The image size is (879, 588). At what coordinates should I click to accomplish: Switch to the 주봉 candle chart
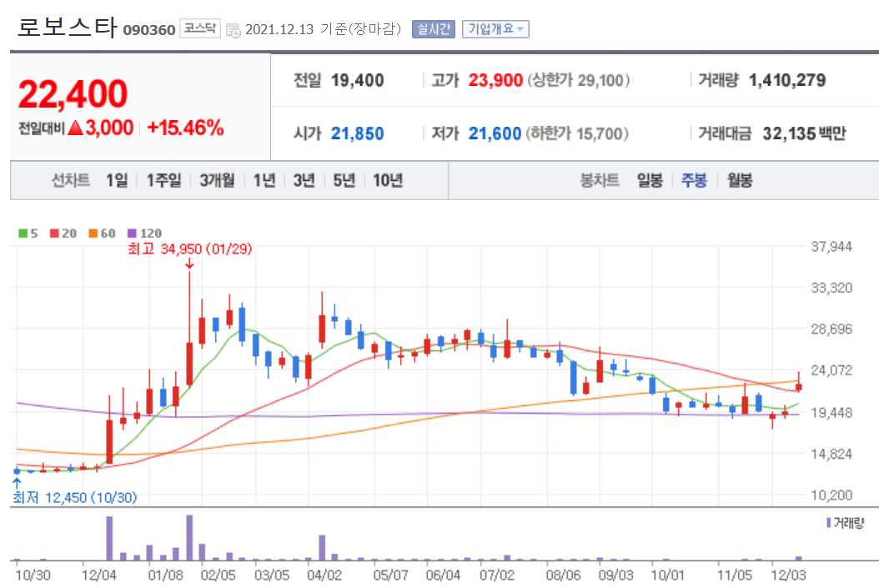[694, 180]
